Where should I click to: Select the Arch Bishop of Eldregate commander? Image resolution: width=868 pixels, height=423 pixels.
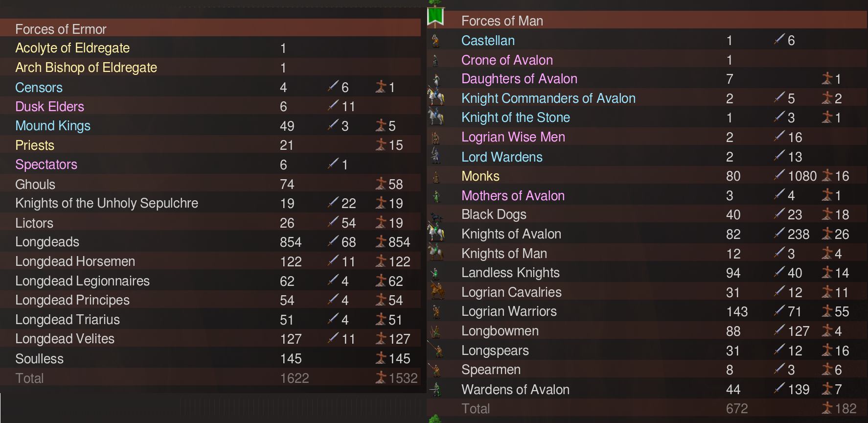pos(86,68)
